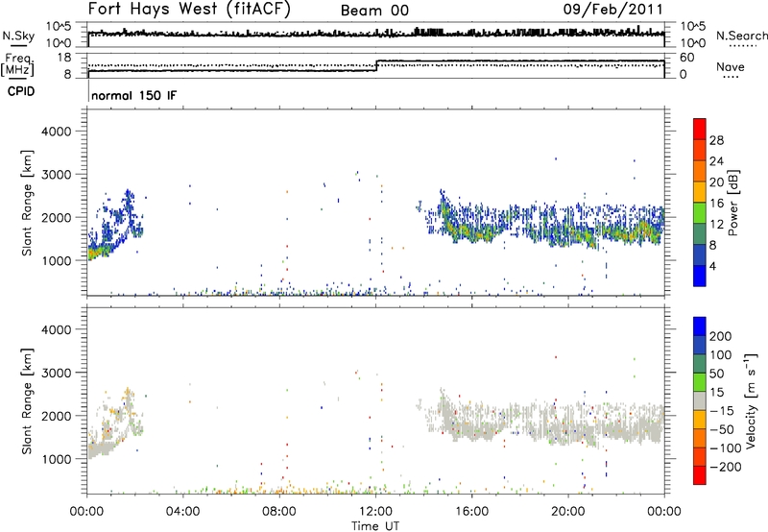The height and width of the screenshot is (532, 768).
Task: Click the light green 12–16 dB power swatch
Action: [x=700, y=213]
